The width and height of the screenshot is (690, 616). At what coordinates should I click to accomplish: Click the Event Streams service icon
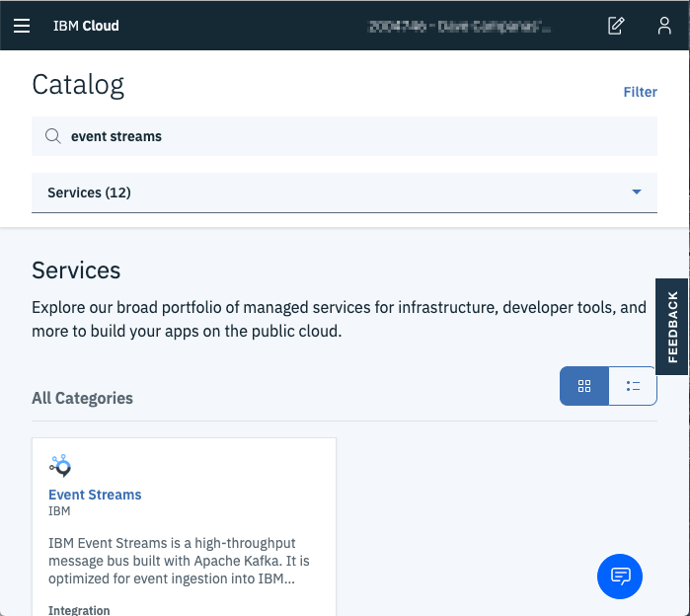(x=60, y=466)
